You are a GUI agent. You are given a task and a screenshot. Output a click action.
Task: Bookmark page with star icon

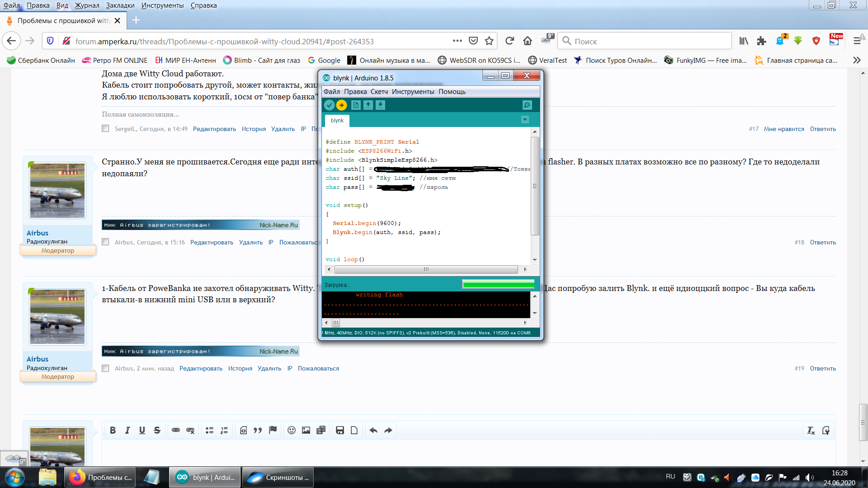489,41
